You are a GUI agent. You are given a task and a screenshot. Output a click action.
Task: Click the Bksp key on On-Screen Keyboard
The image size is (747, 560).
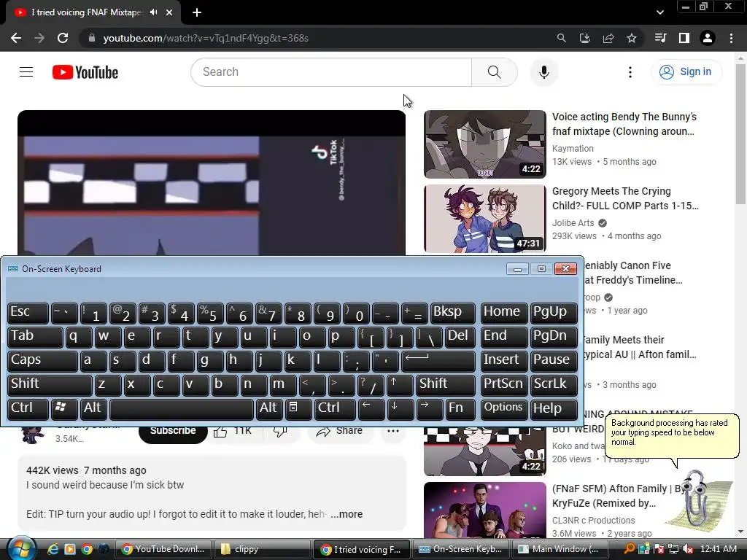tap(452, 312)
